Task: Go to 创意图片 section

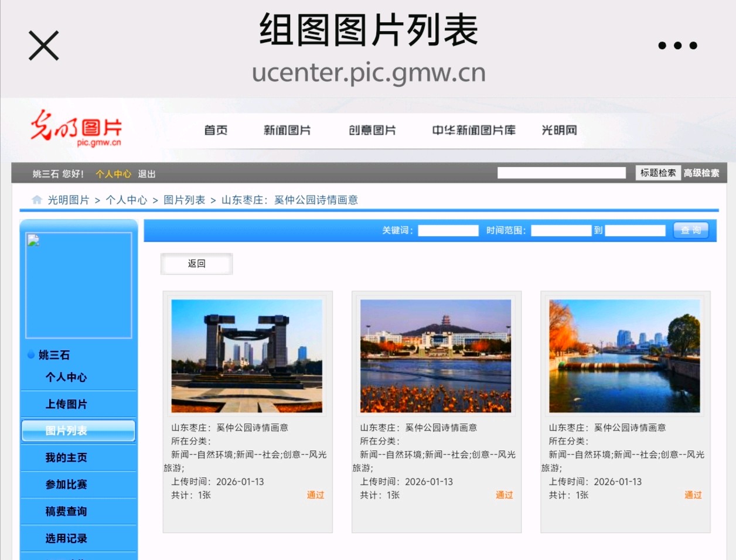Action: click(372, 130)
